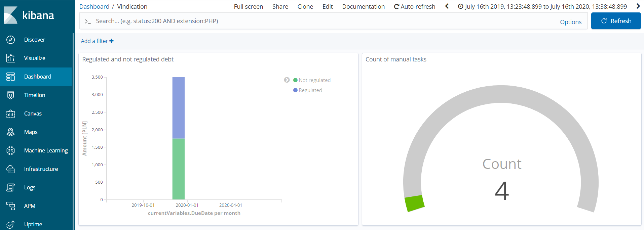Click the 'Count of manual tasks' panel title
Viewport: 644px width, 230px height.
[x=396, y=59]
